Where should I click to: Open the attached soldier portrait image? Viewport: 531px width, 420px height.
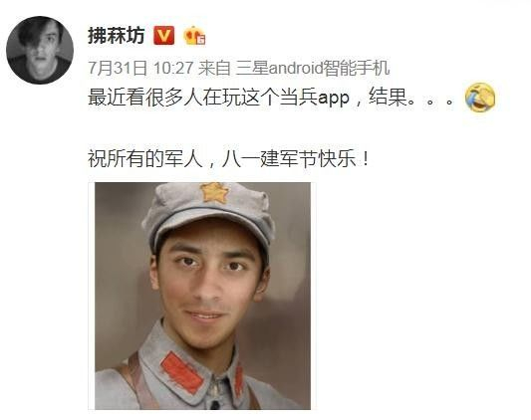click(x=202, y=296)
